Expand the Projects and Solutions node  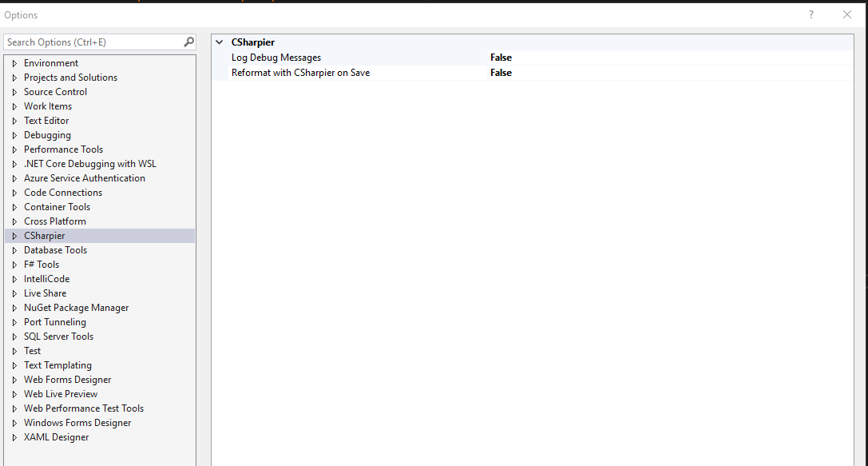coord(14,77)
